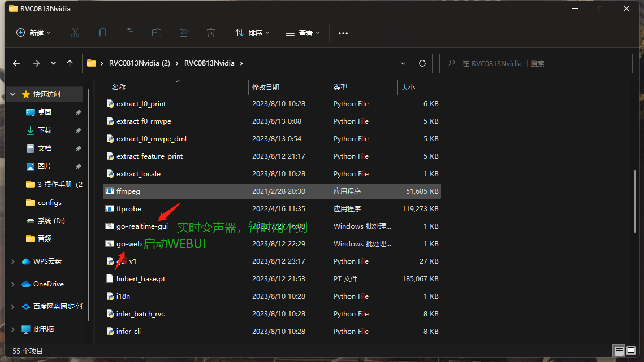Click the Share icon in toolbar
The width and height of the screenshot is (644, 362).
coord(183,33)
